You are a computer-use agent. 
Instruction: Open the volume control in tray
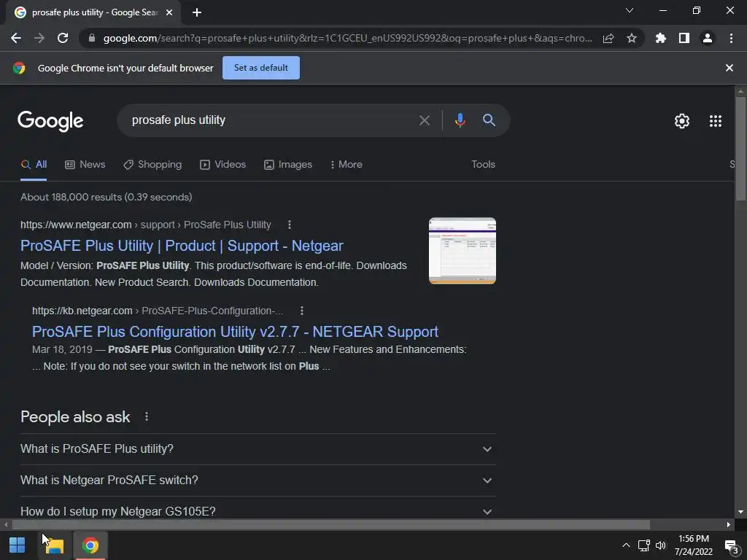(661, 545)
